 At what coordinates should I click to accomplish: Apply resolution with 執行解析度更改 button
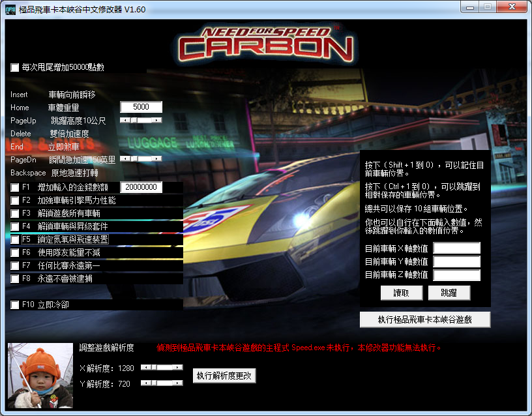[224, 376]
